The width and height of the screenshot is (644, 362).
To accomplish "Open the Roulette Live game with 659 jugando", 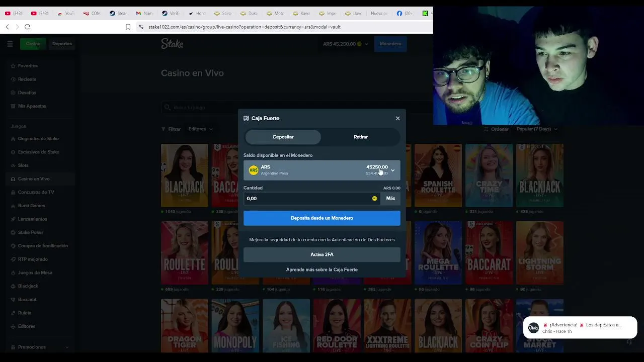I will click(x=184, y=253).
